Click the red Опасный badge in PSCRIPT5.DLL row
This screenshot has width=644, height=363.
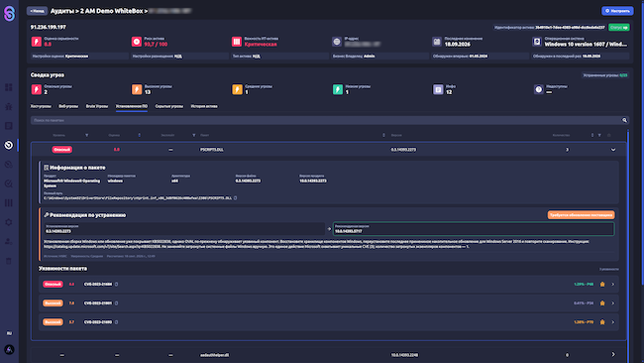(62, 150)
